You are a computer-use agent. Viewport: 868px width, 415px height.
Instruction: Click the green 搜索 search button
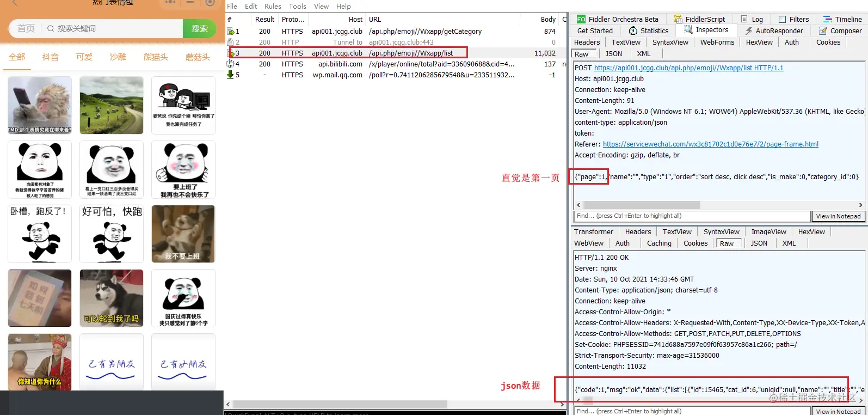tap(200, 29)
